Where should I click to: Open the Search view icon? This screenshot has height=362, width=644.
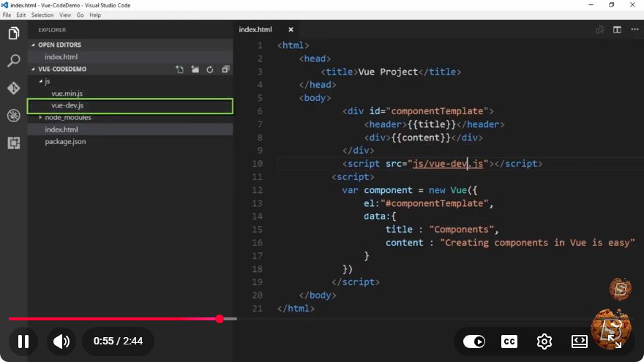tap(14, 61)
